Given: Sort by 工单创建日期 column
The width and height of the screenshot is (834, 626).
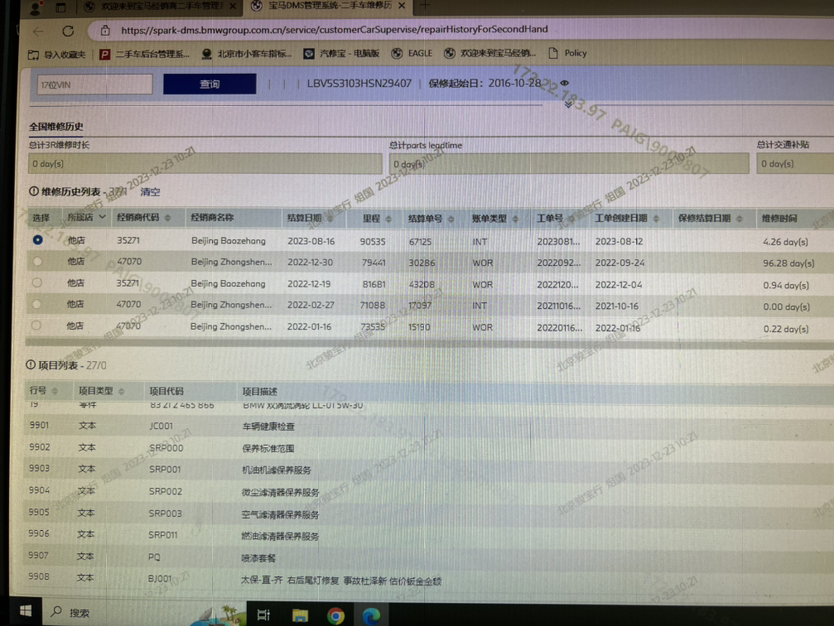Looking at the screenshot, I should 656,219.
